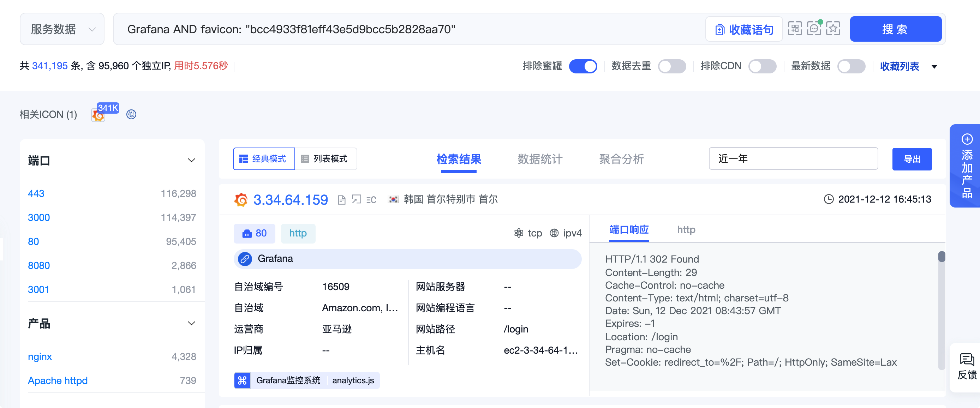Filter by port 3000
Image resolution: width=980 pixels, height=408 pixels.
tap(39, 217)
